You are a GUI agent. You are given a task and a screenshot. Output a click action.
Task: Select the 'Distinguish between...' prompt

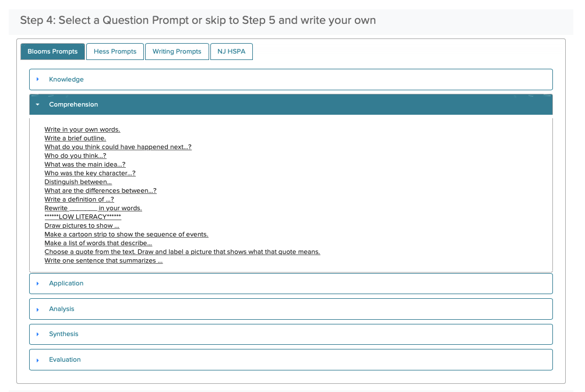(78, 182)
